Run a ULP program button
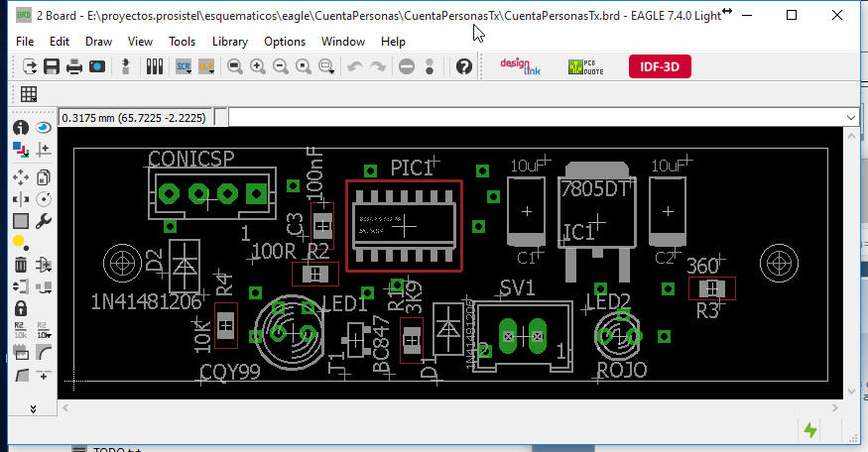 pyautogui.click(x=206, y=67)
